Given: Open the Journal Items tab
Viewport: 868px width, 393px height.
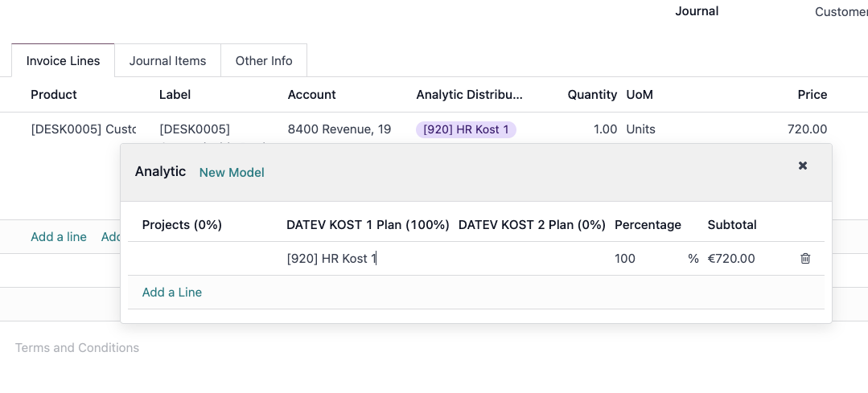Looking at the screenshot, I should click(168, 61).
